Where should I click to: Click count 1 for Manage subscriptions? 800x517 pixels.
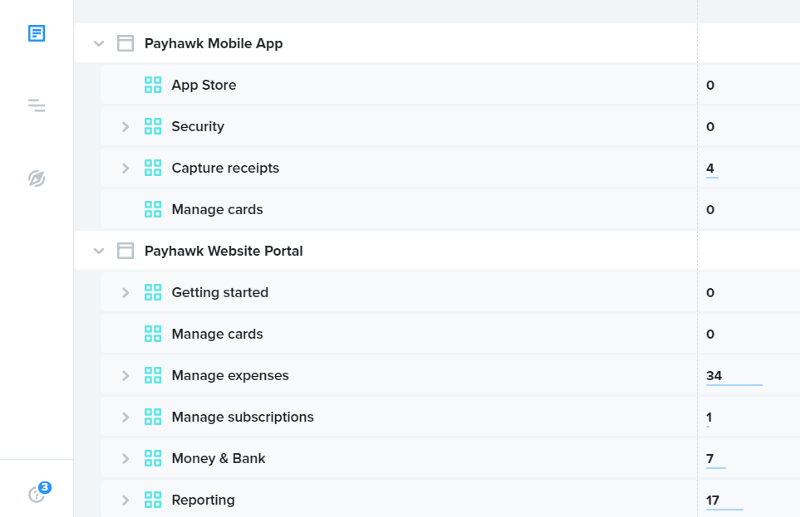coord(709,417)
